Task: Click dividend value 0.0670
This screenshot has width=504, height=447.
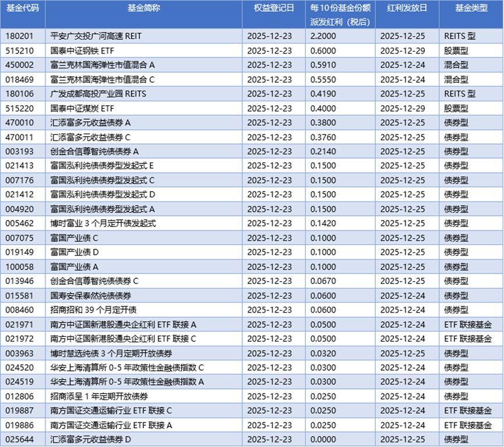Action: tap(323, 281)
